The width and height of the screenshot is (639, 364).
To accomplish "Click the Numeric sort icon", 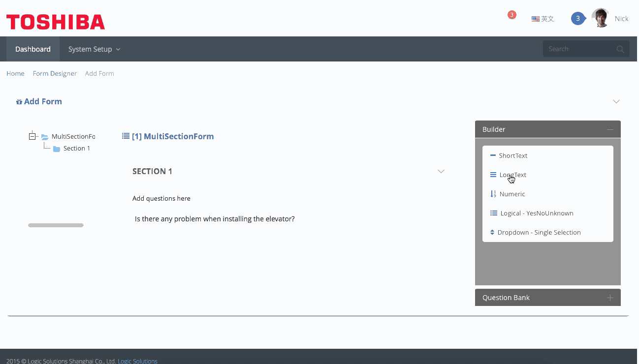I will pos(493,194).
